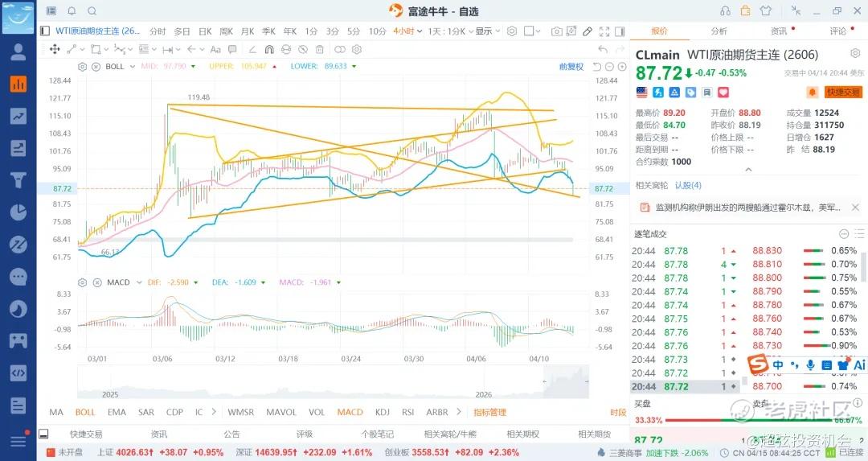This screenshot has width=868, height=461.
Task: Select the KDJ sub indicator
Action: (x=382, y=412)
